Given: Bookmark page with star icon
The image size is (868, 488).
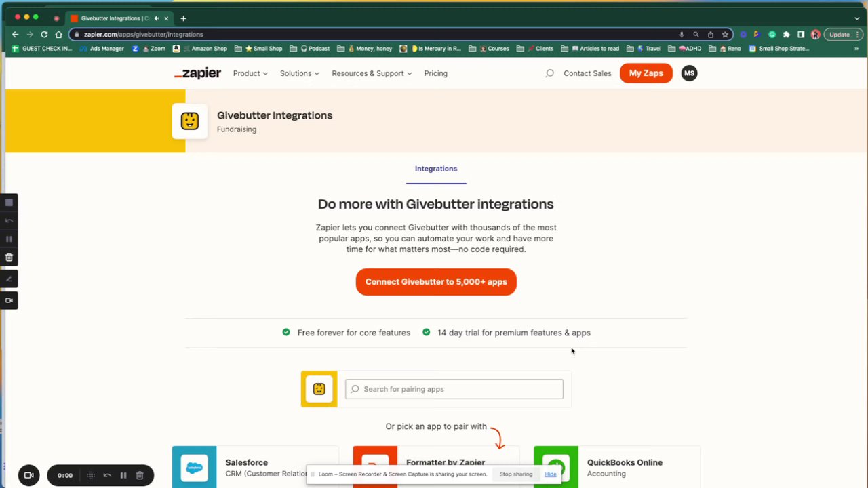Looking at the screenshot, I should tap(725, 34).
